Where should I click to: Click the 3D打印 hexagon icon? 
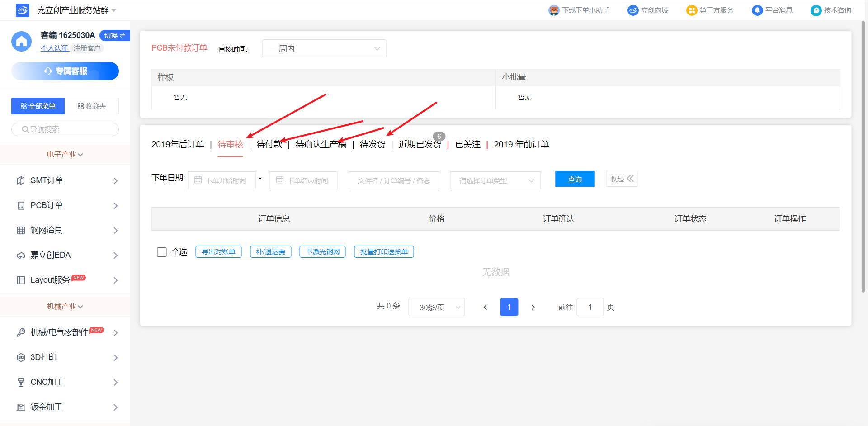pos(21,357)
